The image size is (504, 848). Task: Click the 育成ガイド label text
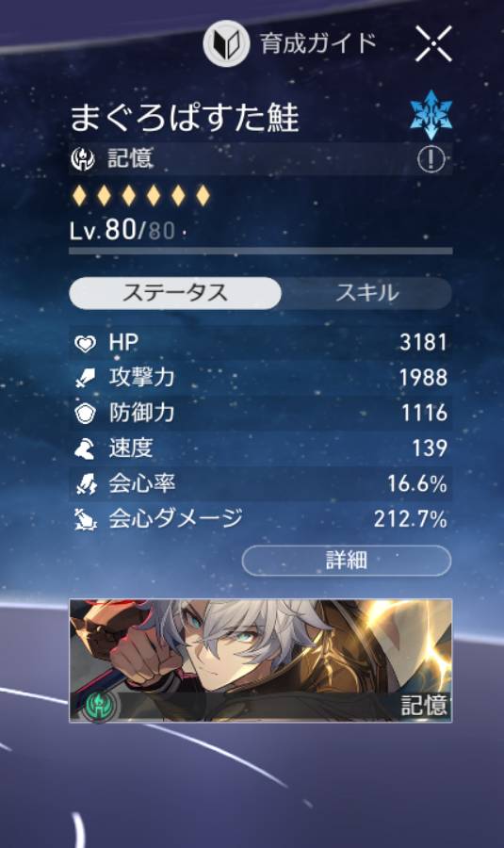point(318,43)
